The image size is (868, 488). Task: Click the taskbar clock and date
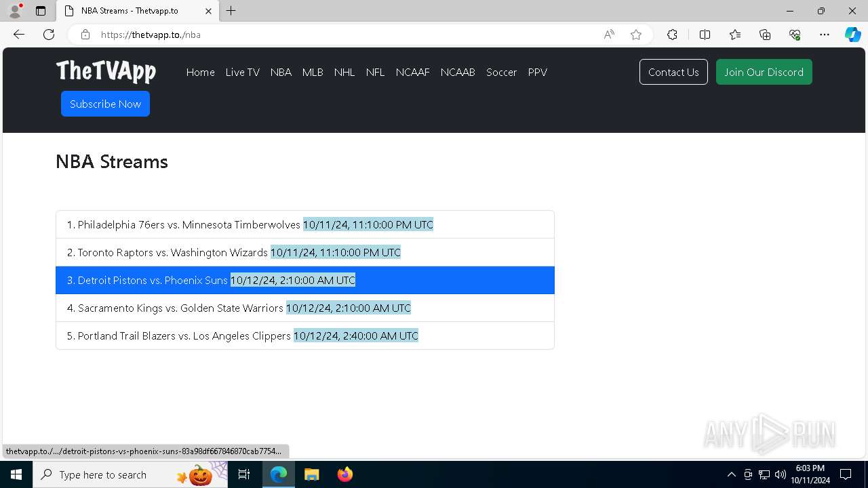810,474
